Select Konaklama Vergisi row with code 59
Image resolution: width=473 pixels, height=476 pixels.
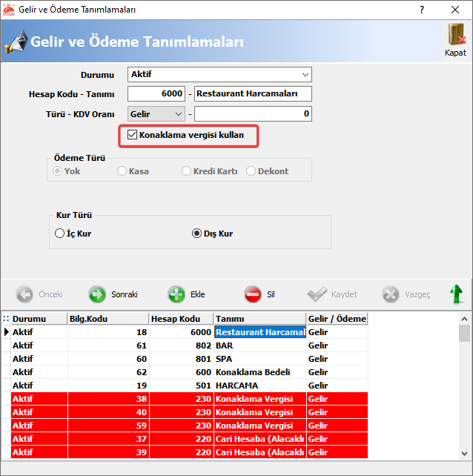click(x=190, y=426)
